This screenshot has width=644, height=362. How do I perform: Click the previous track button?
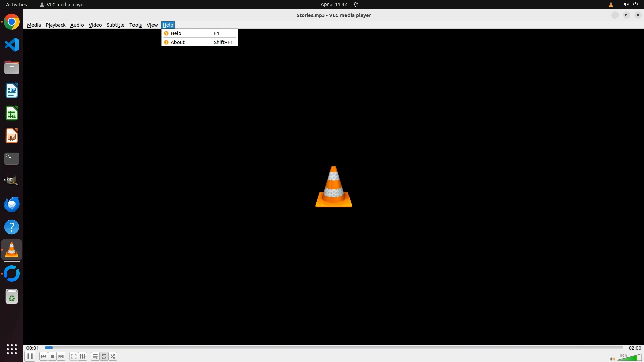43,356
